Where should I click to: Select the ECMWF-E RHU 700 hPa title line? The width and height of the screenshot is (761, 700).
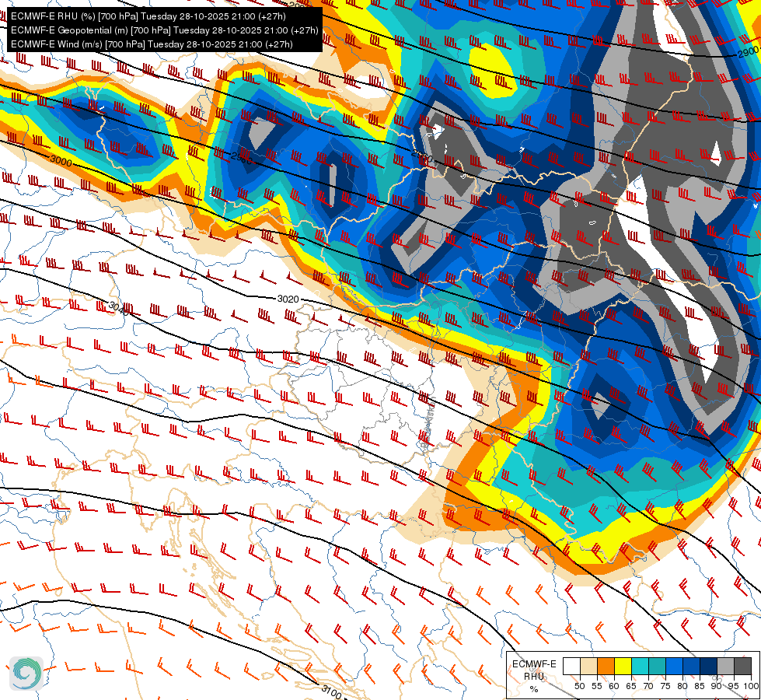coord(148,16)
